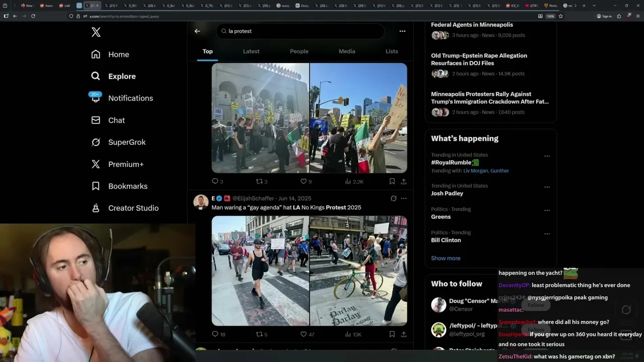The image size is (644, 362).
Task: Reply to the post with 3 replies
Action: click(x=217, y=182)
